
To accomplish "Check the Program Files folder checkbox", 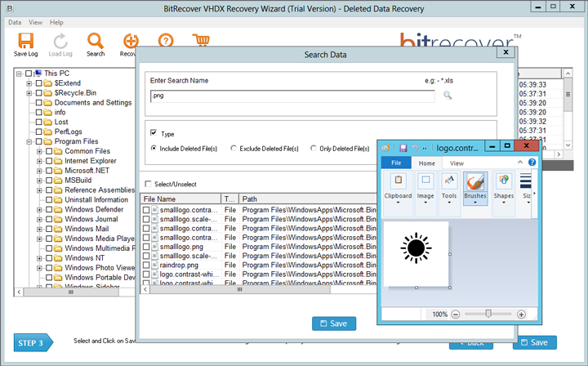I will [38, 141].
